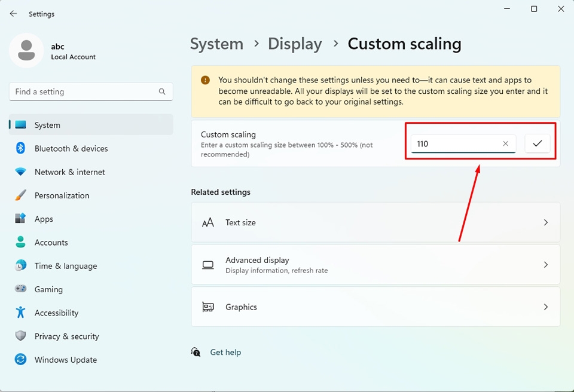Confirm custom scaling with the checkmark button

(x=538, y=143)
